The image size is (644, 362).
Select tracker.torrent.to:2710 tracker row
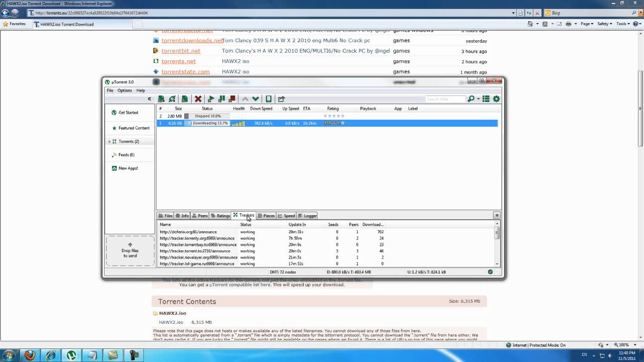pyautogui.click(x=326, y=251)
